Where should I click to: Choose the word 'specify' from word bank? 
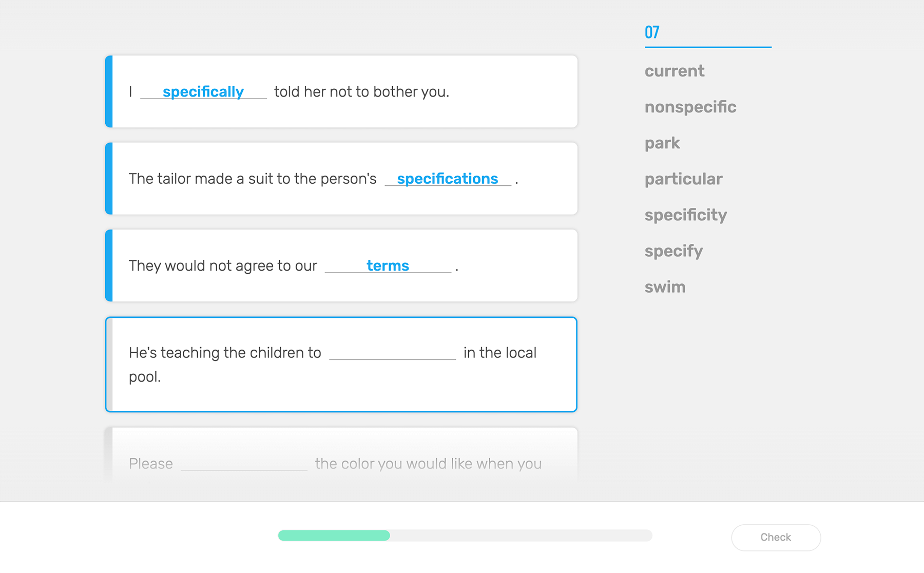[673, 251]
